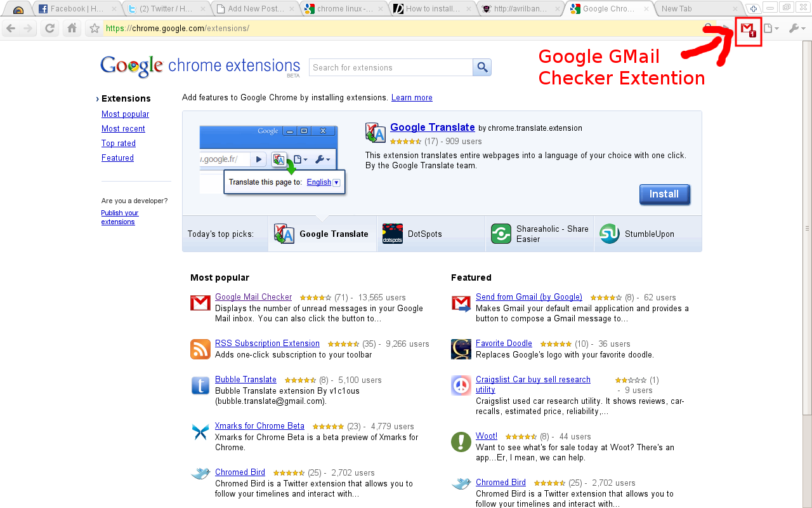Install the Google Translate extension
The width and height of the screenshot is (812, 508).
tap(664, 194)
